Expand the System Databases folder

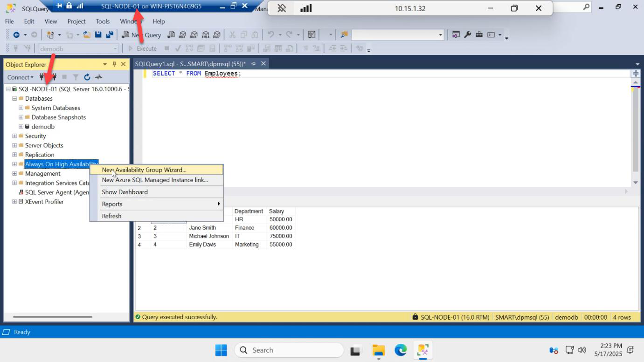pyautogui.click(x=21, y=108)
